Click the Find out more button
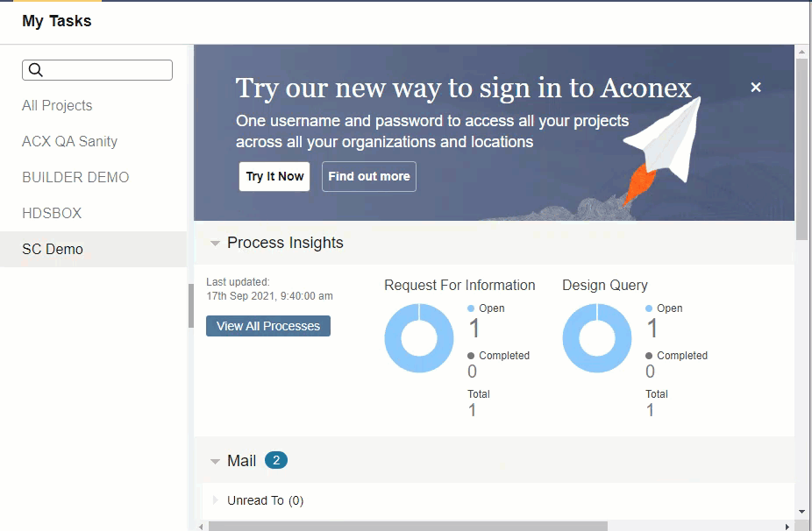This screenshot has height=531, width=812. pyautogui.click(x=368, y=176)
